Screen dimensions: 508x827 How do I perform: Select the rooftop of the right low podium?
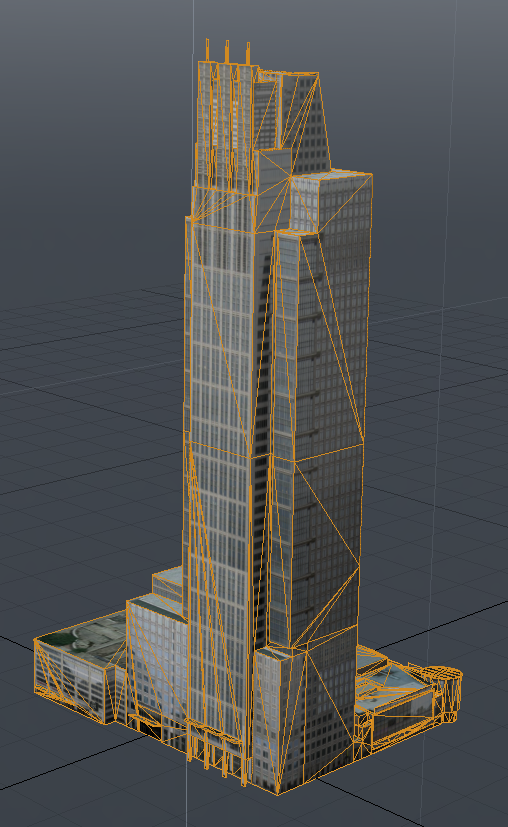pos(395,678)
